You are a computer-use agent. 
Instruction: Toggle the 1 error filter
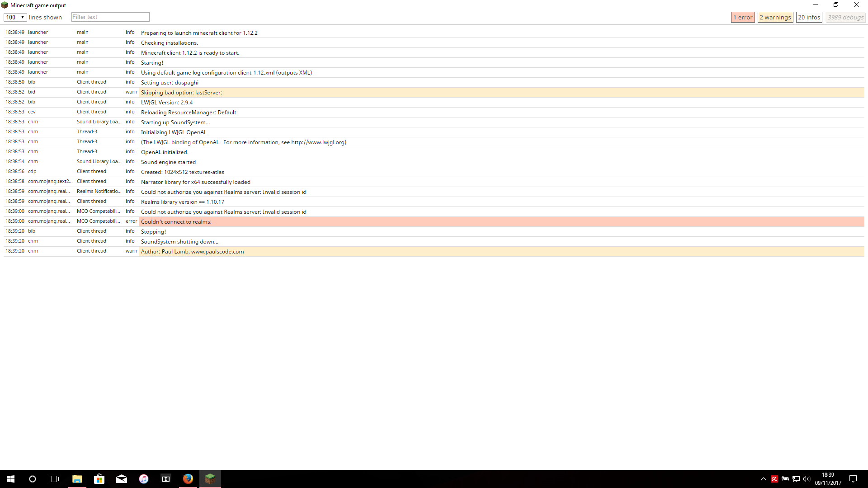(x=742, y=17)
